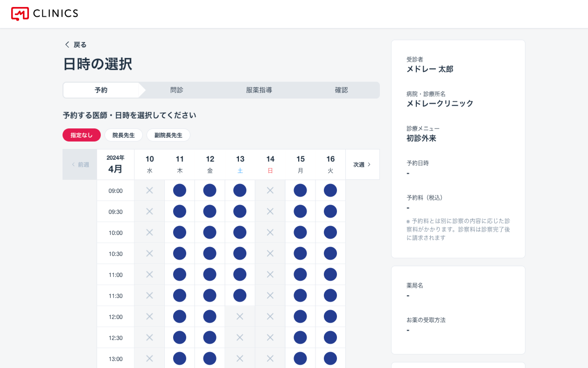Click Monday 15 slot at 10:30
Viewport: 588px width, 368px height.
(300, 253)
